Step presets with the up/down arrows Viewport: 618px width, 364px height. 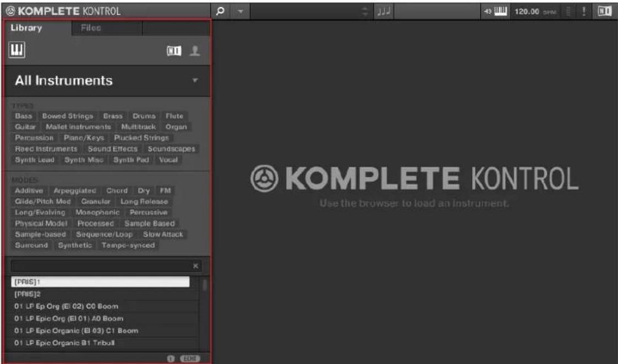[x=365, y=11]
